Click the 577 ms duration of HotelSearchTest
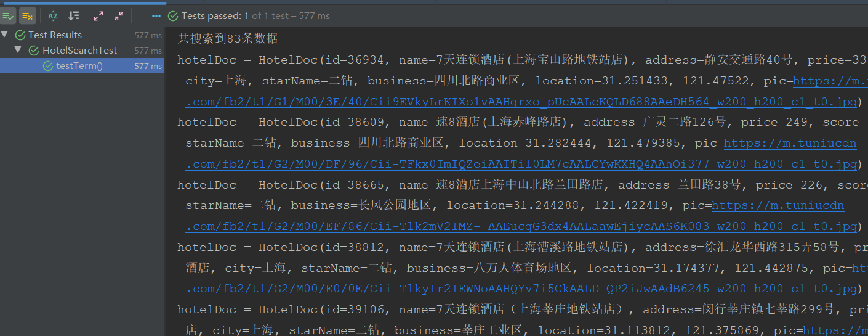The height and width of the screenshot is (336, 868). click(148, 51)
